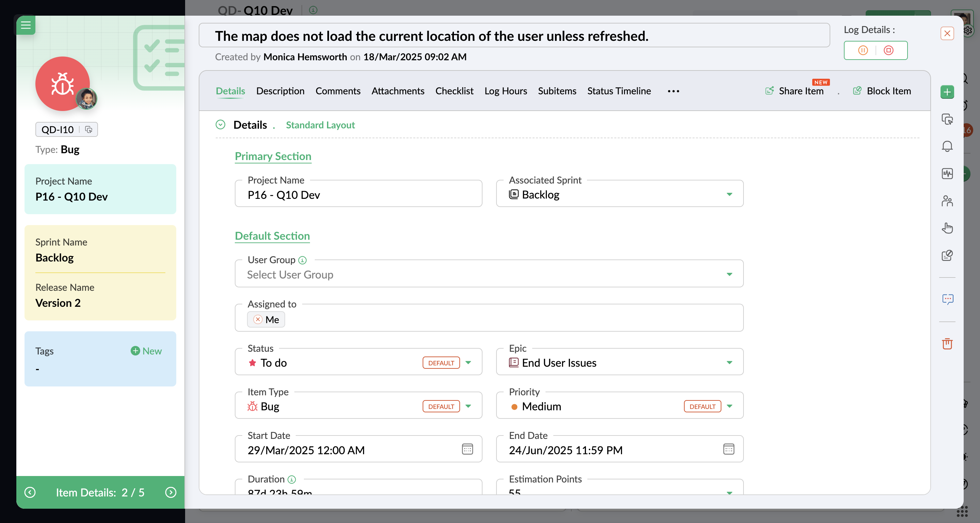
Task: Open the Status Timeline tab
Action: pyautogui.click(x=619, y=91)
